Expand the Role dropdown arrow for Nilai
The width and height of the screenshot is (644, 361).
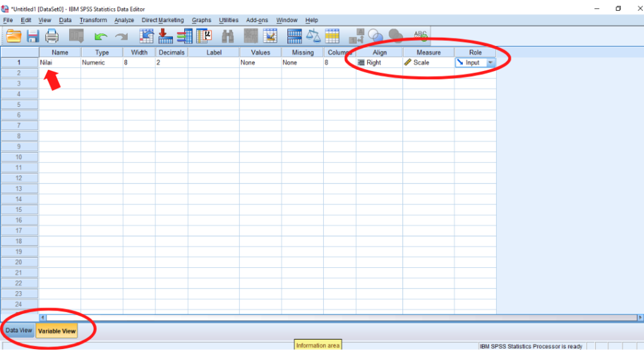(491, 62)
